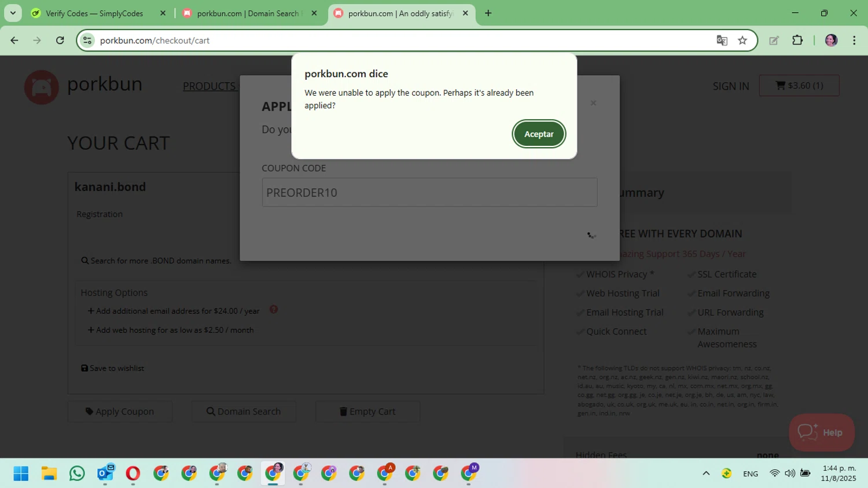Close the Apply Coupon modal with the X
Screen dimensions: 868x488
(593, 103)
